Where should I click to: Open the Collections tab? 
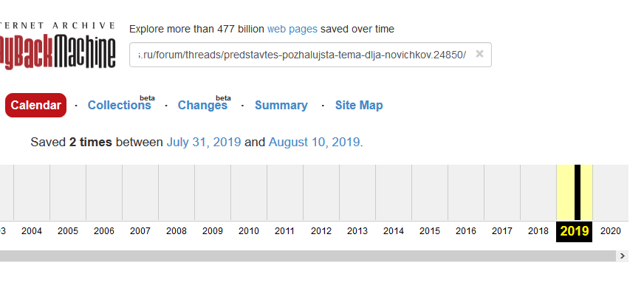click(119, 105)
